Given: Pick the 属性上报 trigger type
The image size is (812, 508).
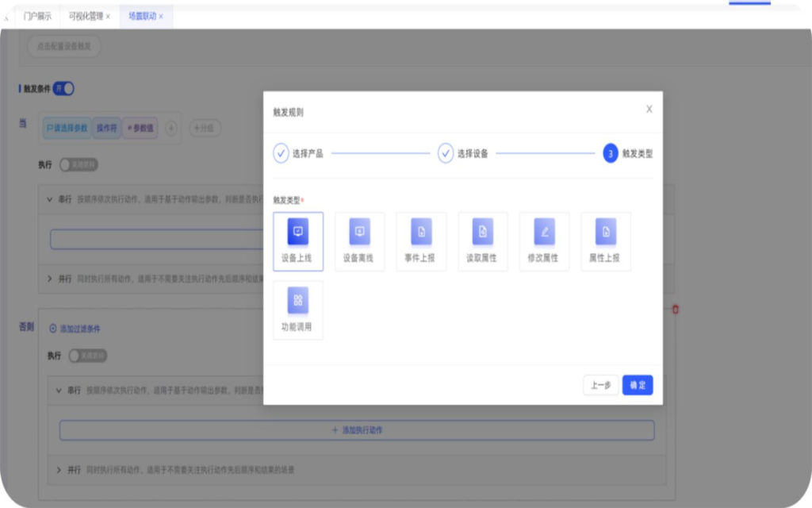Looking at the screenshot, I should point(606,241).
